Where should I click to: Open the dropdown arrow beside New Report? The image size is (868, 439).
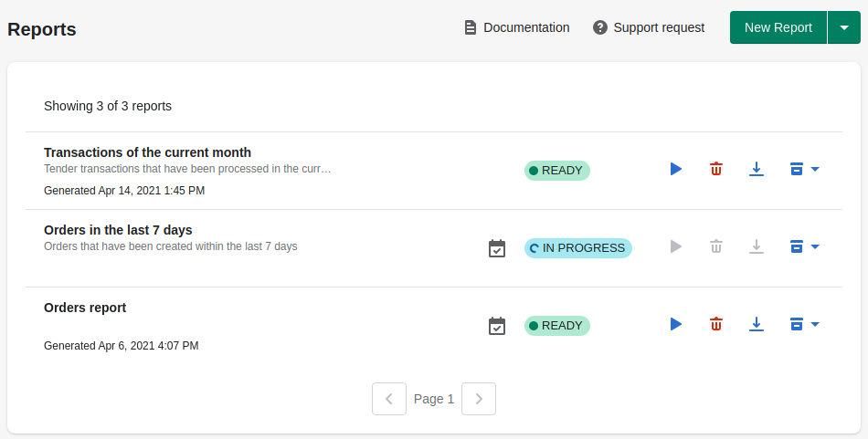(x=844, y=27)
